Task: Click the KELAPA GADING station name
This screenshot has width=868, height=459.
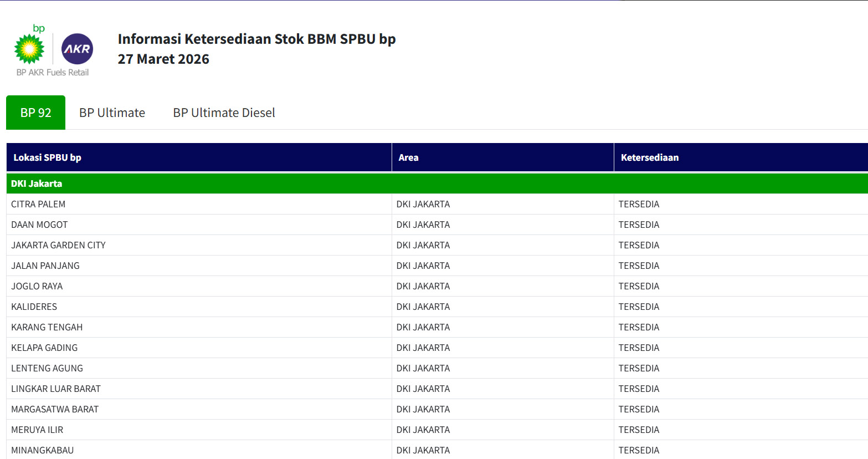Action: (x=44, y=348)
